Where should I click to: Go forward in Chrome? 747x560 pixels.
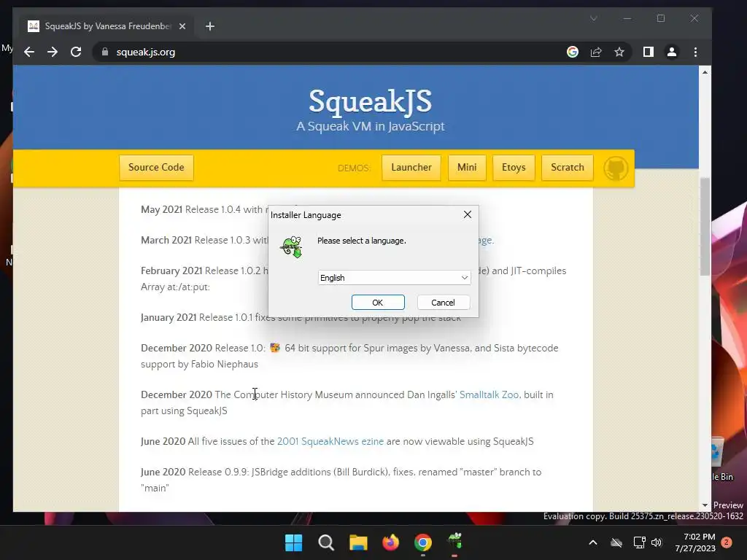(53, 52)
